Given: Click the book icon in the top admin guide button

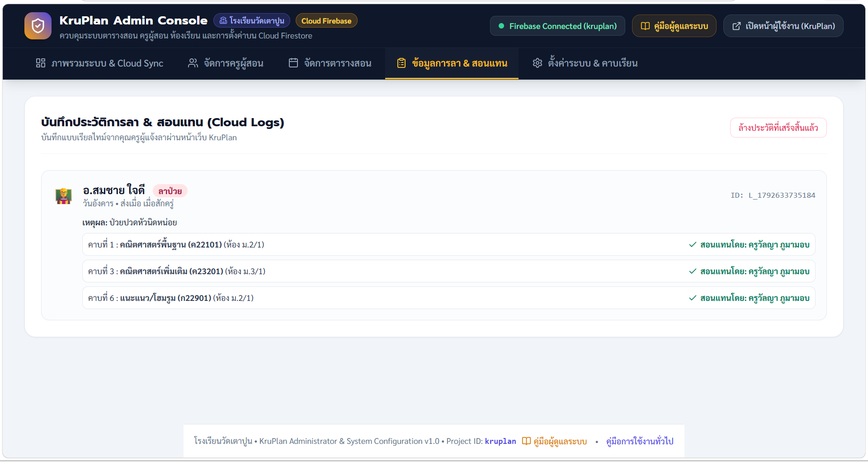Looking at the screenshot, I should (646, 26).
